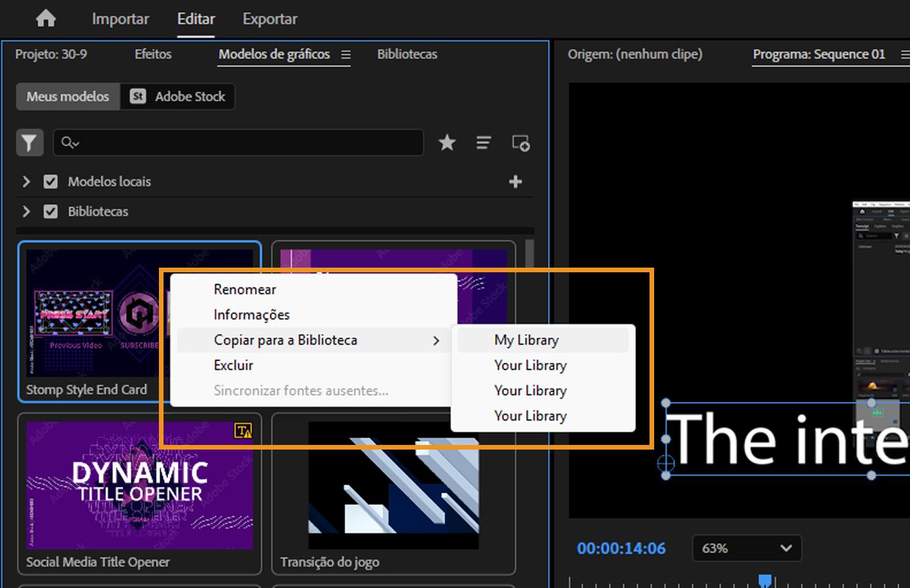The height and width of the screenshot is (588, 910).
Task: Click the 00:00:14:06 playhead timecode
Action: click(621, 548)
